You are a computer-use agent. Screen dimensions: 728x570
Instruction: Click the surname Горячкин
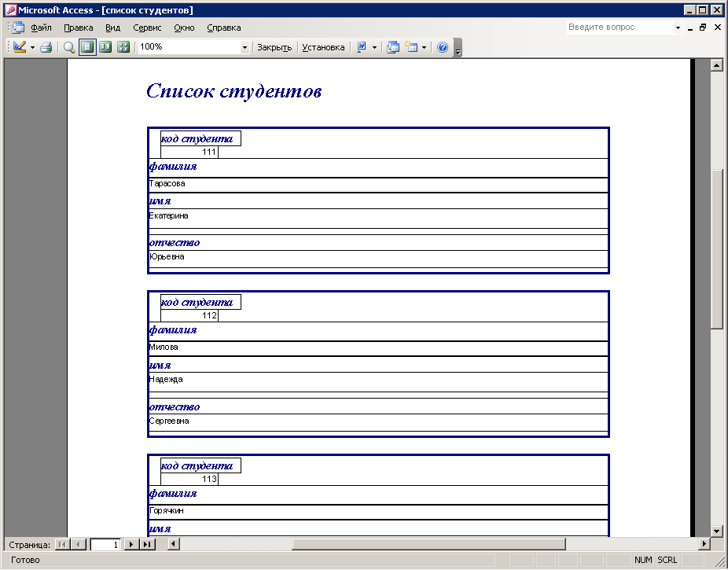pyautogui.click(x=167, y=510)
